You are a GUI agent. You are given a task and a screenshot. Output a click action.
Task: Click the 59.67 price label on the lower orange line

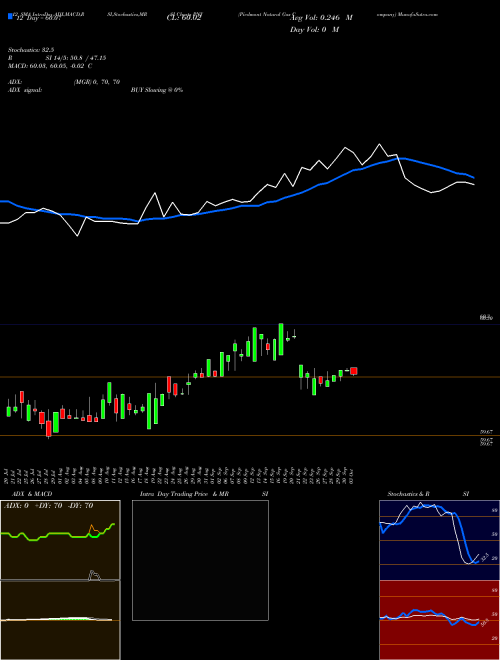(x=486, y=432)
